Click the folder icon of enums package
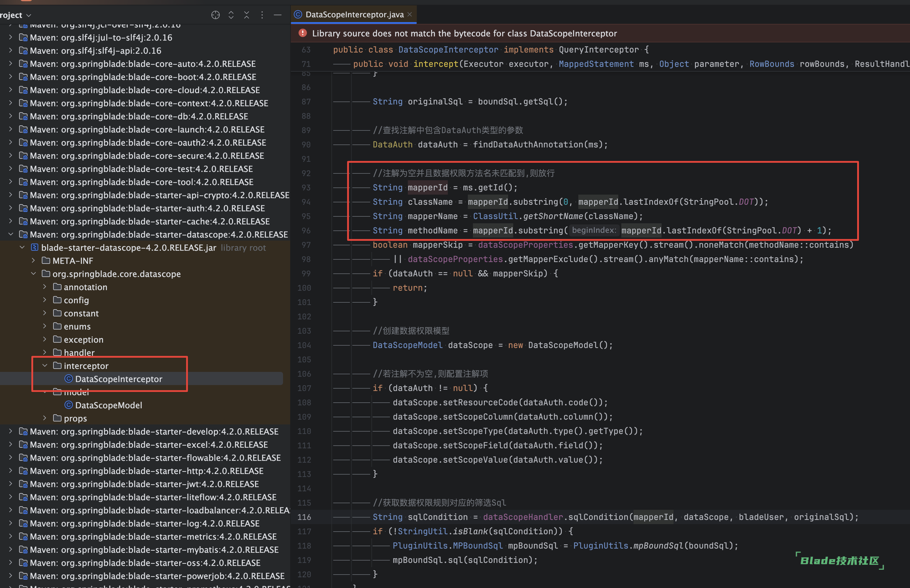The width and height of the screenshot is (910, 588). click(57, 326)
